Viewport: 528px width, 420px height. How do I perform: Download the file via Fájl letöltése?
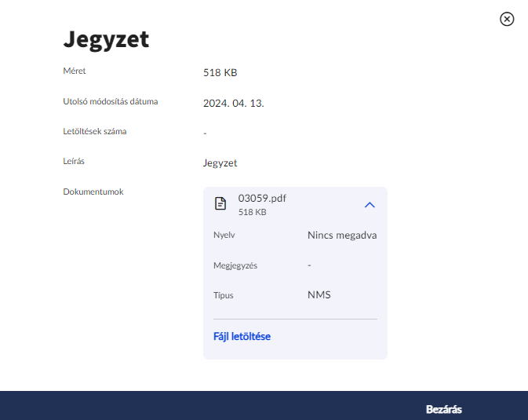pos(242,336)
